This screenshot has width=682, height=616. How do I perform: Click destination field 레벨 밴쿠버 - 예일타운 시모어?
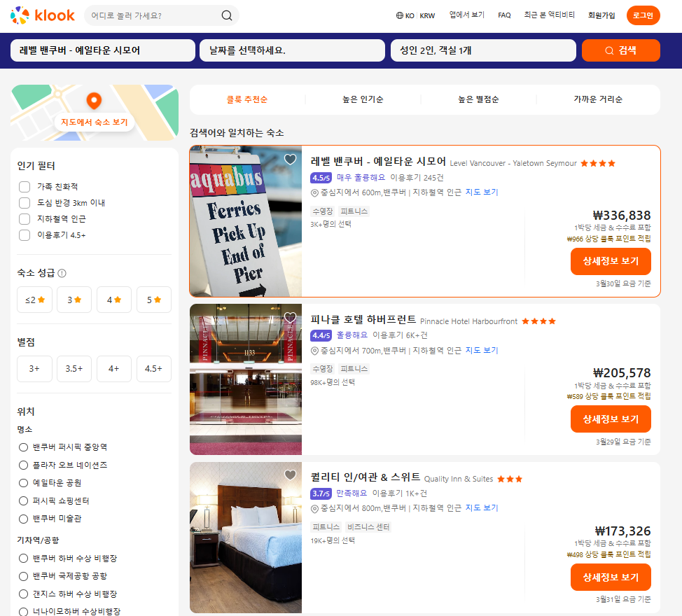pyautogui.click(x=103, y=50)
